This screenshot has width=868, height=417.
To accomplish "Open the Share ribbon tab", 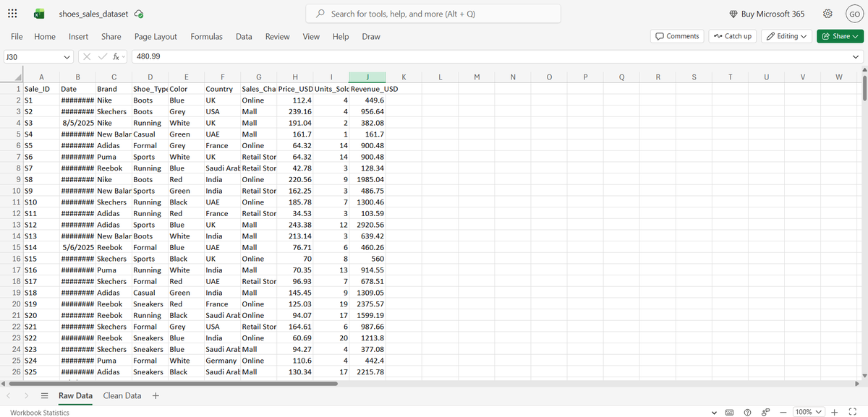I will [111, 36].
